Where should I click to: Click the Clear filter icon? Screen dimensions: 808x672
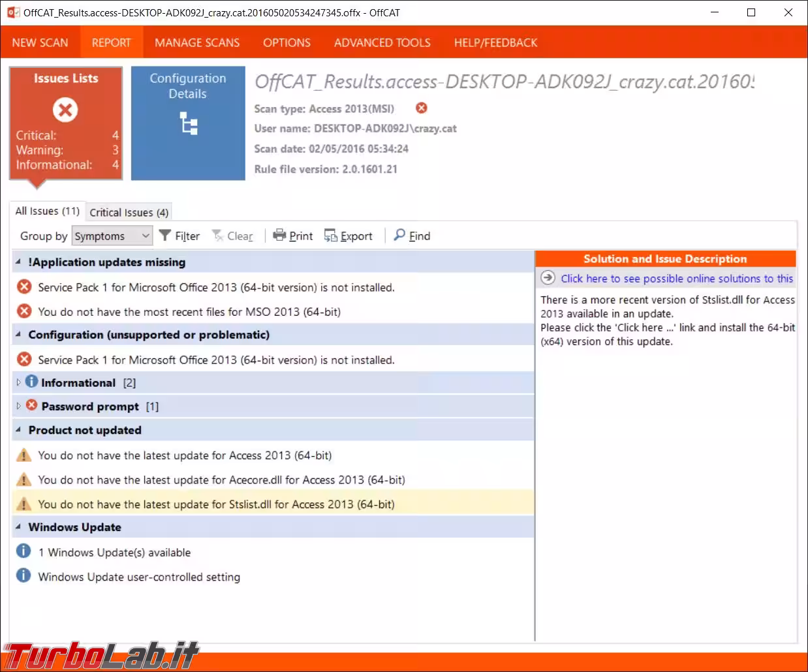click(218, 236)
